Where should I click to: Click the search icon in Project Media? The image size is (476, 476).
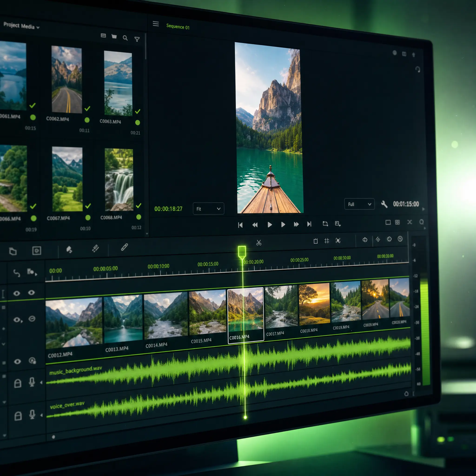[x=125, y=38]
